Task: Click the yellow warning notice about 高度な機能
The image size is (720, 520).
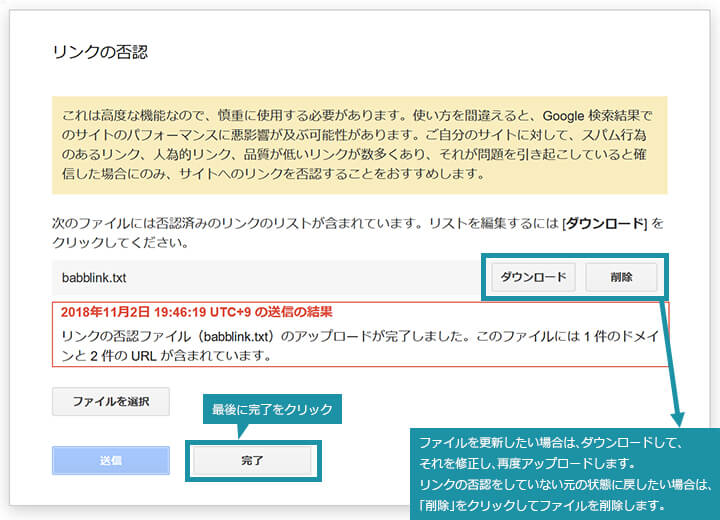Action: 360,145
